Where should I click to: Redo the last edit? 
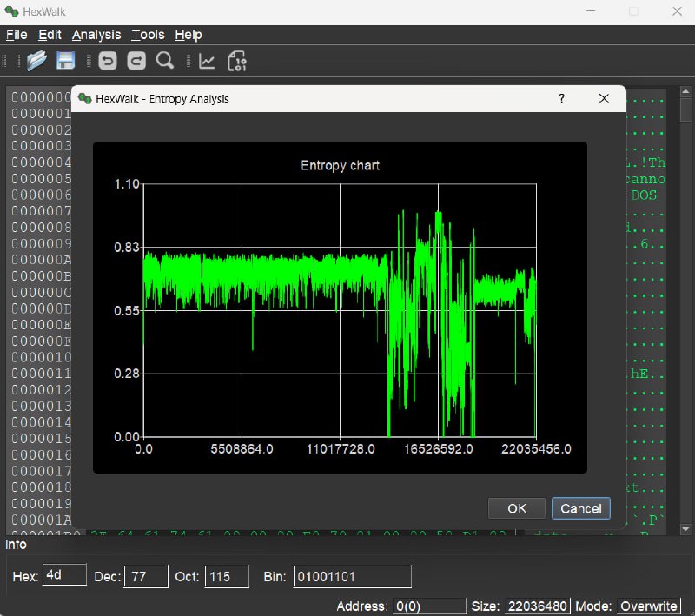(x=136, y=61)
